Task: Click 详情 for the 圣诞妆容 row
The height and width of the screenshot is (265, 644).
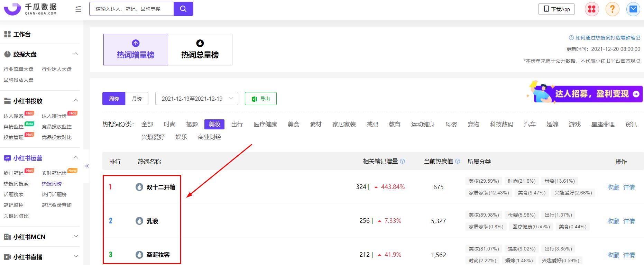Action: coord(629,255)
